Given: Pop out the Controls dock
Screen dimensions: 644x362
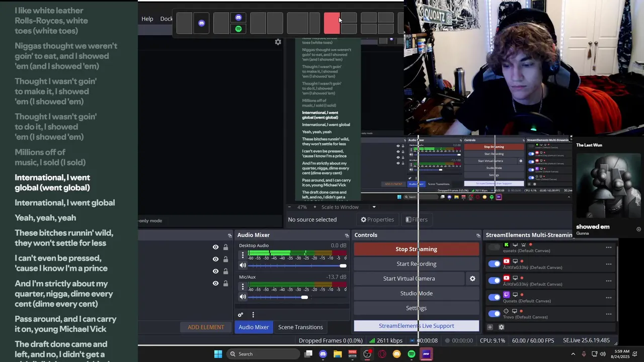Looking at the screenshot, I should coord(478,235).
